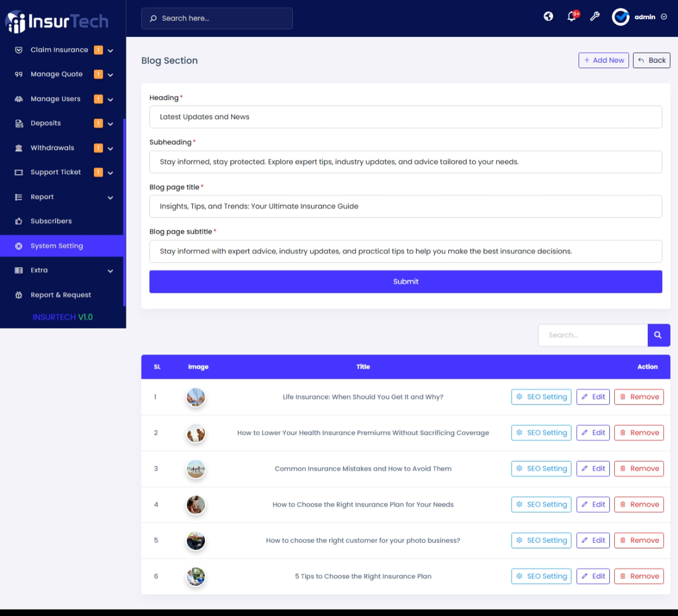Click the blue search magnifier button
The image size is (678, 616).
pos(658,335)
